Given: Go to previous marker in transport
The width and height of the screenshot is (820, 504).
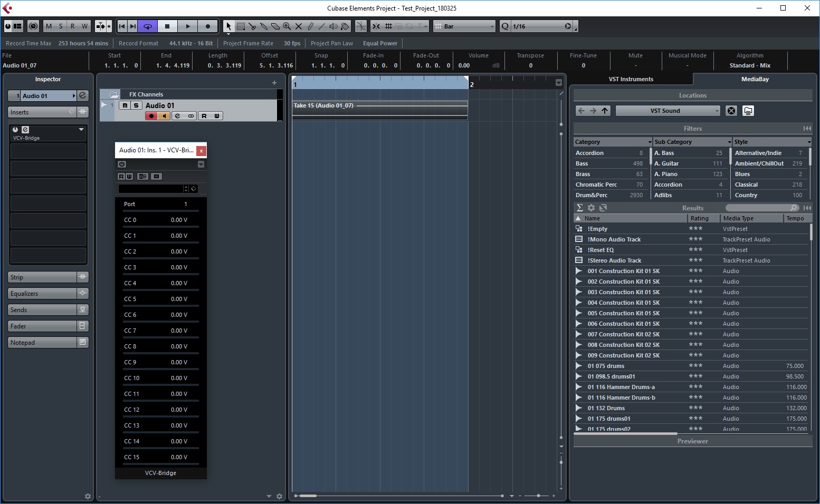Looking at the screenshot, I should (122, 26).
